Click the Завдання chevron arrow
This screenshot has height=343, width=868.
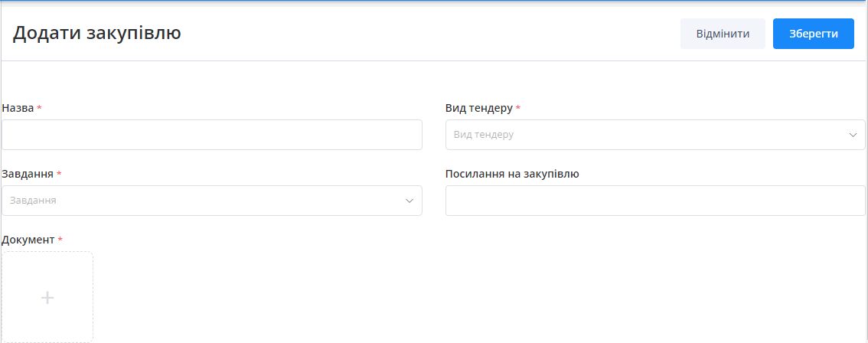pyautogui.click(x=410, y=201)
